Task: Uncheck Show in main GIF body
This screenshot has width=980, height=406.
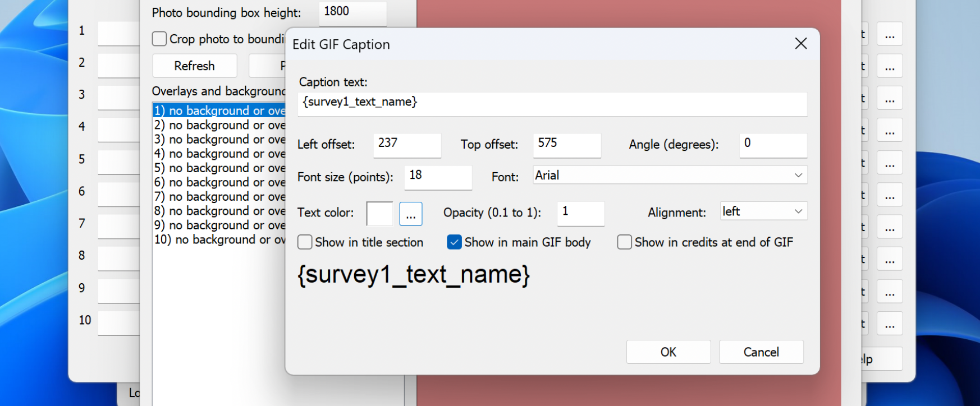Action: coord(454,242)
